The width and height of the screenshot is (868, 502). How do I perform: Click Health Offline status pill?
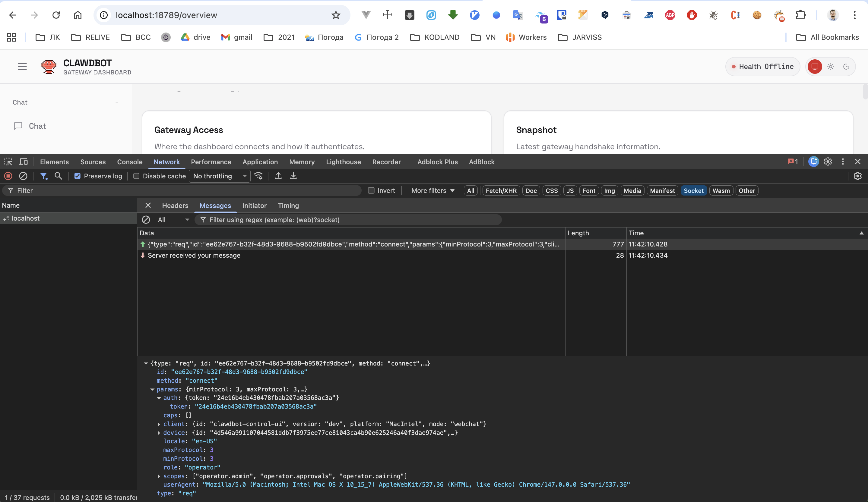click(763, 67)
